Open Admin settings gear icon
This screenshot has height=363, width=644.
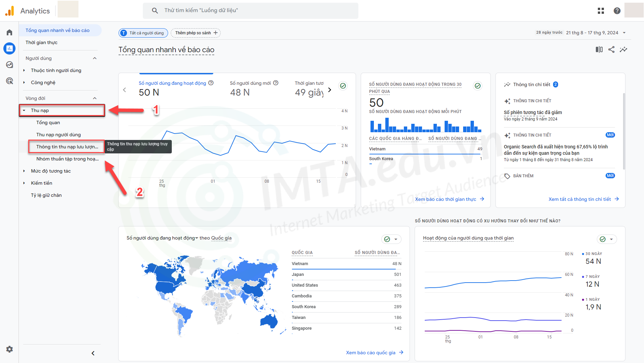(9, 349)
